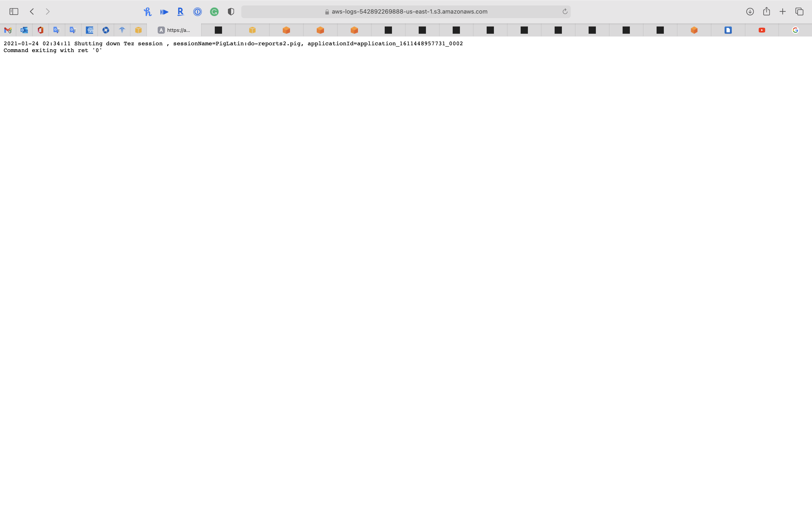Screen dimensions: 812x507
Task: Go back to previous page
Action: tap(32, 12)
